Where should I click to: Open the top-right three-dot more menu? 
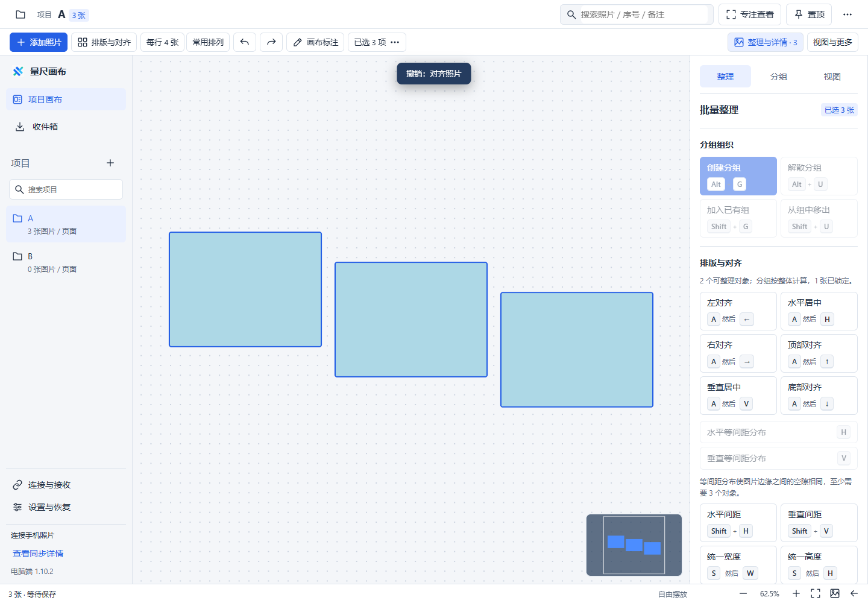tap(848, 14)
